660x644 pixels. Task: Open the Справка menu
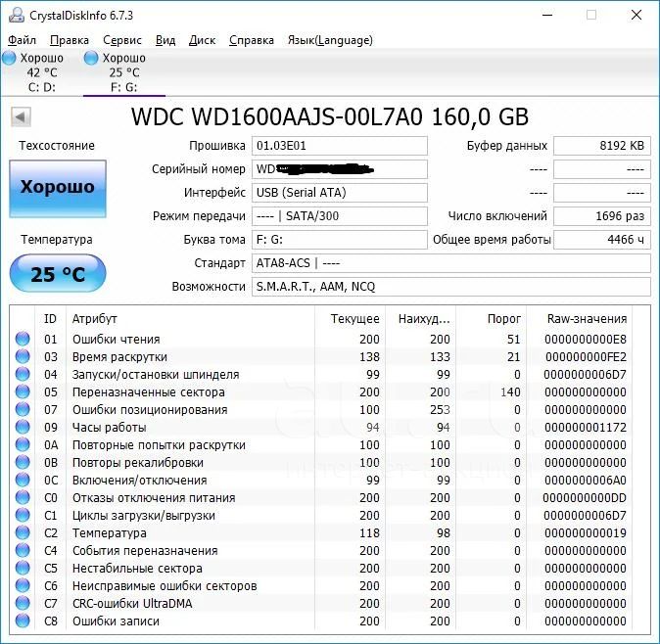[x=251, y=40]
